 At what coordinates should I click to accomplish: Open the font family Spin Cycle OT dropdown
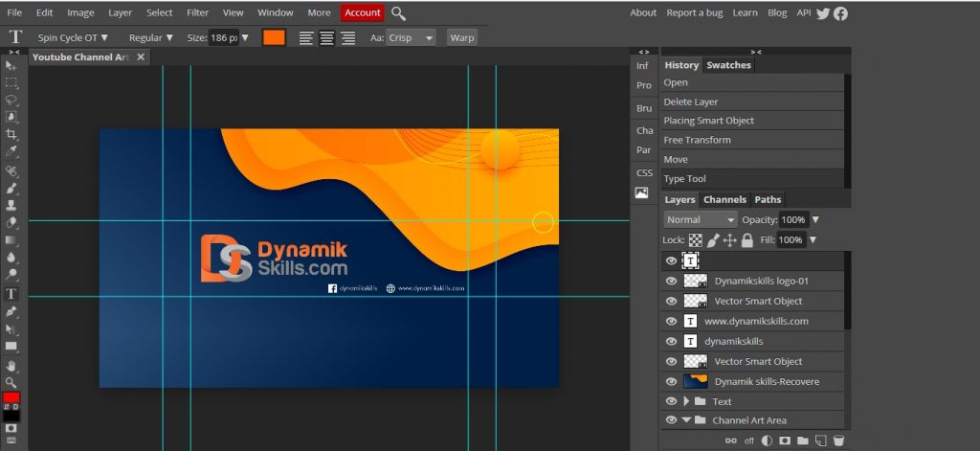pyautogui.click(x=73, y=37)
